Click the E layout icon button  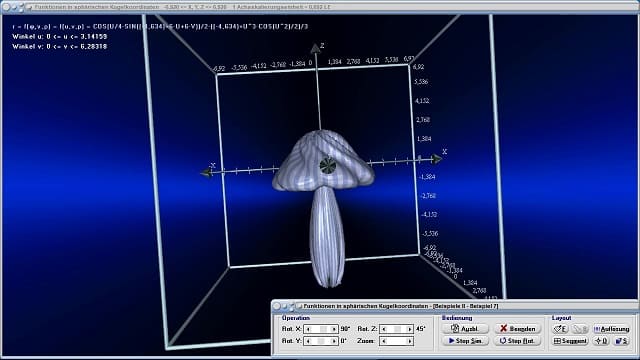coord(560,329)
